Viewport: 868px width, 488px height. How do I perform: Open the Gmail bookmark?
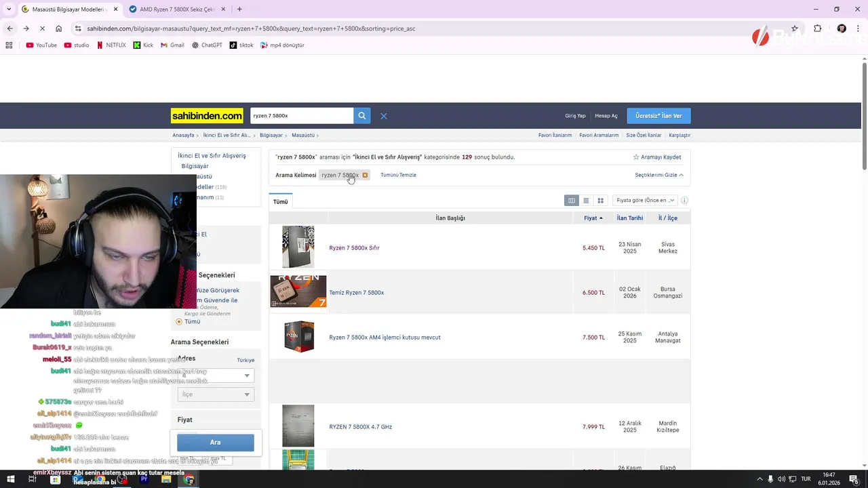click(x=172, y=45)
